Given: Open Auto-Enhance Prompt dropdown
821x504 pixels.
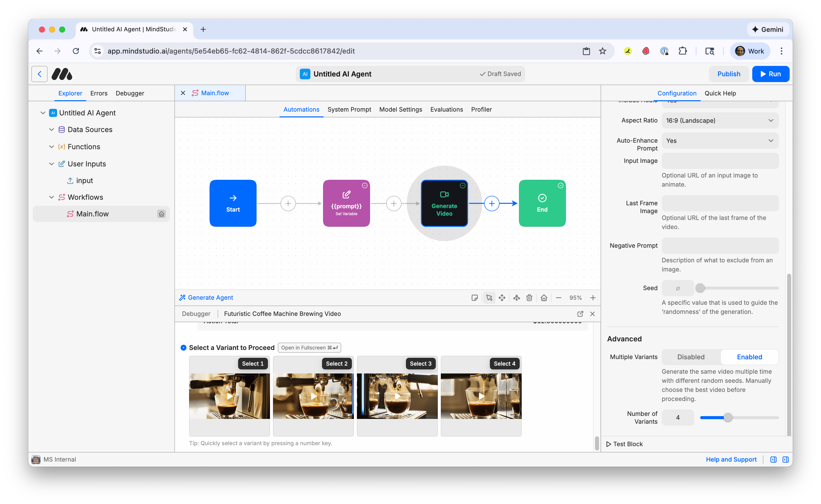Looking at the screenshot, I should click(720, 141).
